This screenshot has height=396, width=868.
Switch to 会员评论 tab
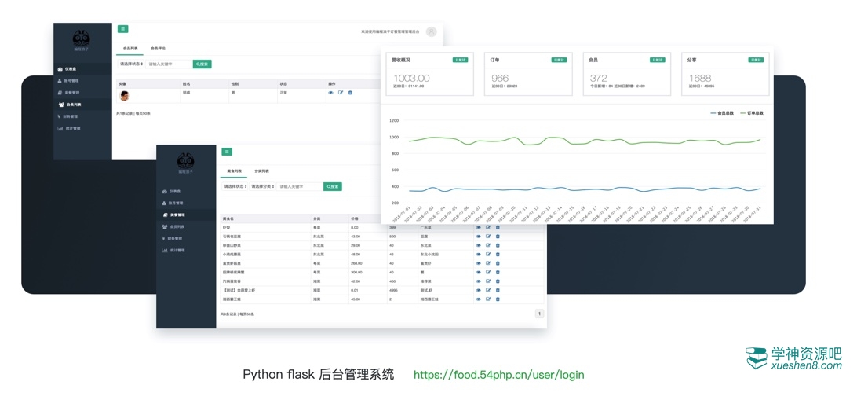click(x=158, y=49)
